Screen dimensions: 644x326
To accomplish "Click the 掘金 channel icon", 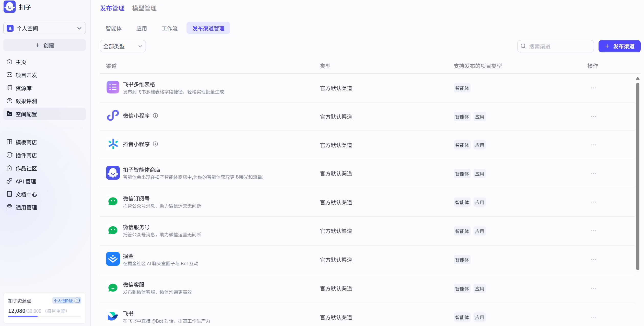I will [113, 259].
